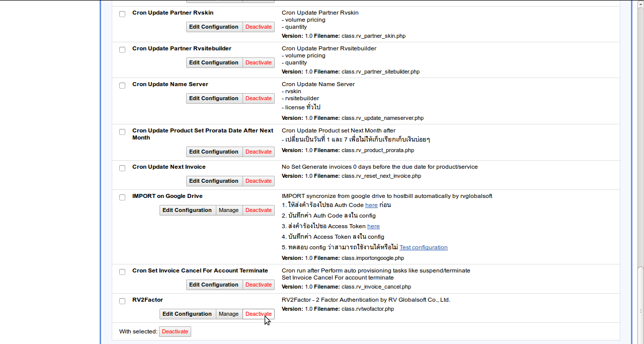This screenshot has height=344, width=644.
Task: Open Manage for IMPORT on Google Drive
Action: 229,211
